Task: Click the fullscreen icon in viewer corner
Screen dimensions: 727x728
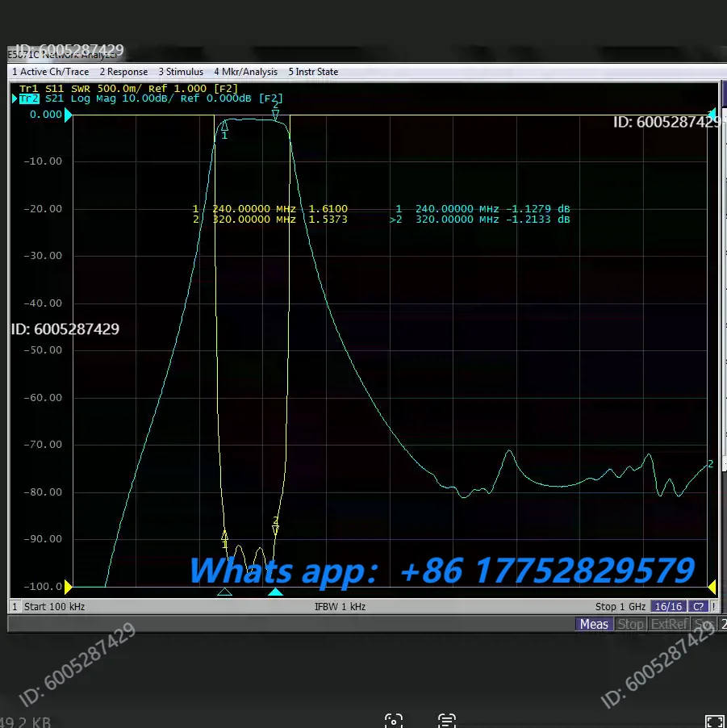Action: click(715, 722)
